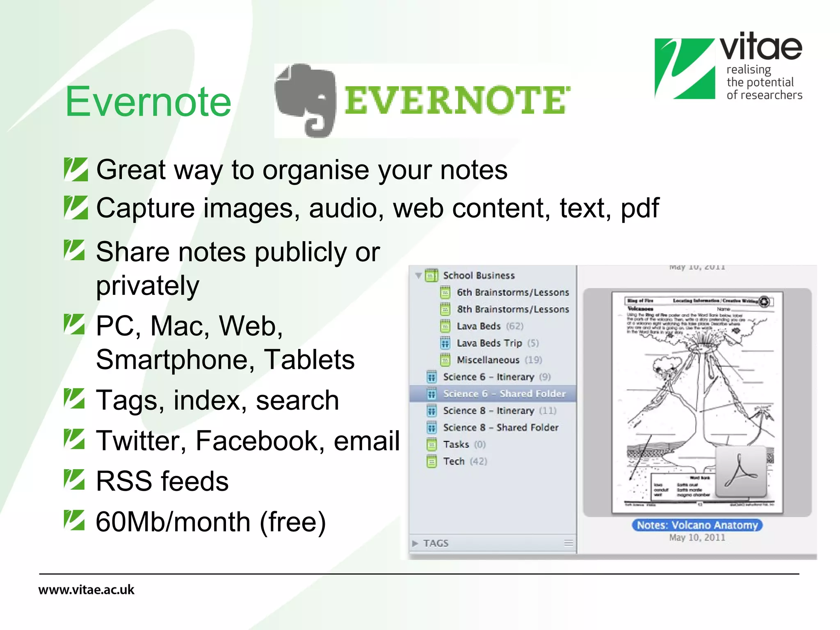Screen dimensions: 840x630
Task: Open Science 8 - Itinerary (11) notebook
Action: [x=500, y=411]
